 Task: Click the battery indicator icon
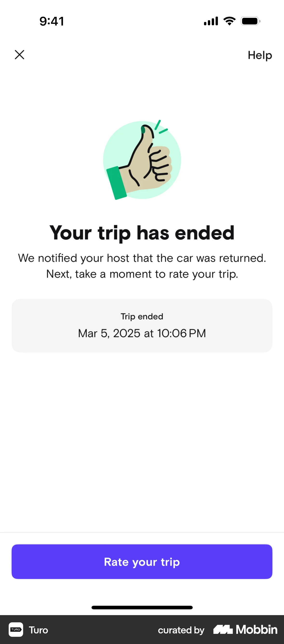(x=250, y=21)
